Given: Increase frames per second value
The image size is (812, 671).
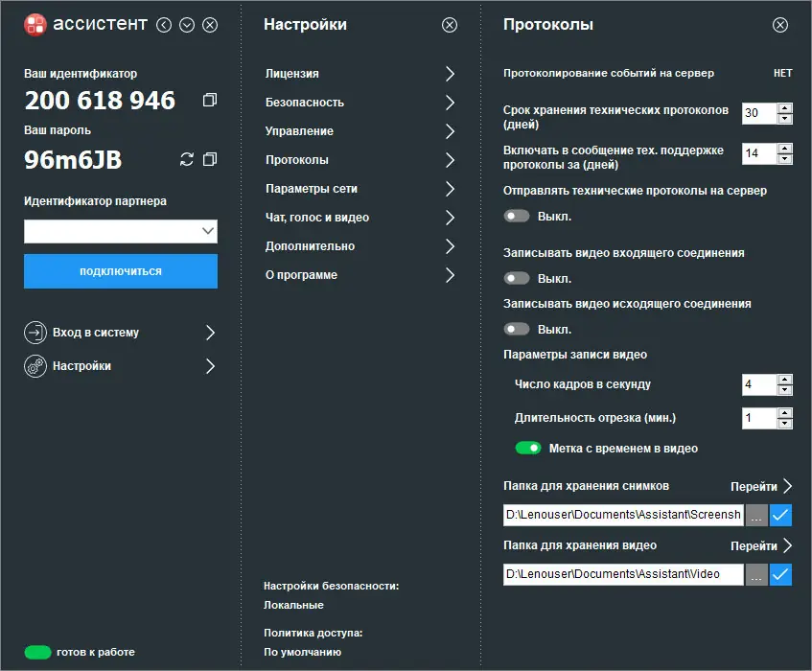Looking at the screenshot, I should (x=785, y=380).
